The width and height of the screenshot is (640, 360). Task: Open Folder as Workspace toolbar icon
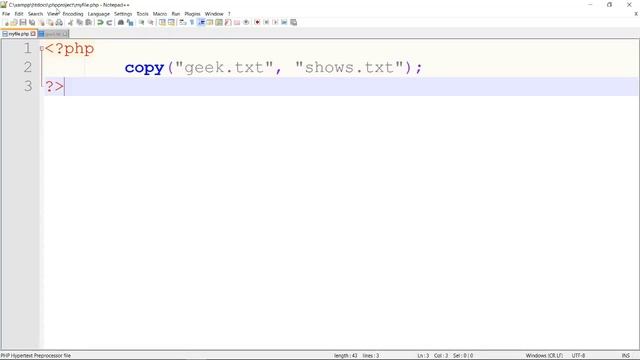[x=237, y=22]
